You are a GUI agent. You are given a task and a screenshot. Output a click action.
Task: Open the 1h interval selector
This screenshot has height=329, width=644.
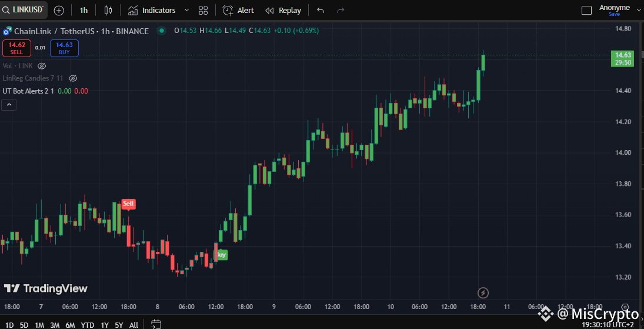coord(84,10)
